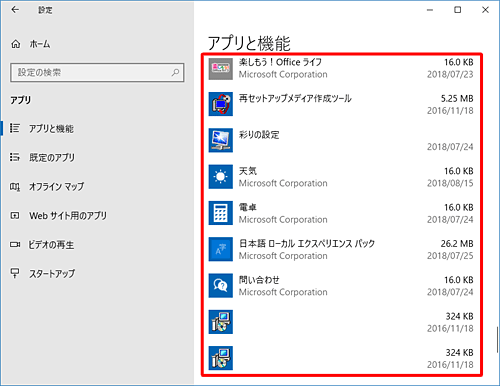Go to ホーム home icon
Viewport: 500px width, 386px height.
(x=16, y=44)
